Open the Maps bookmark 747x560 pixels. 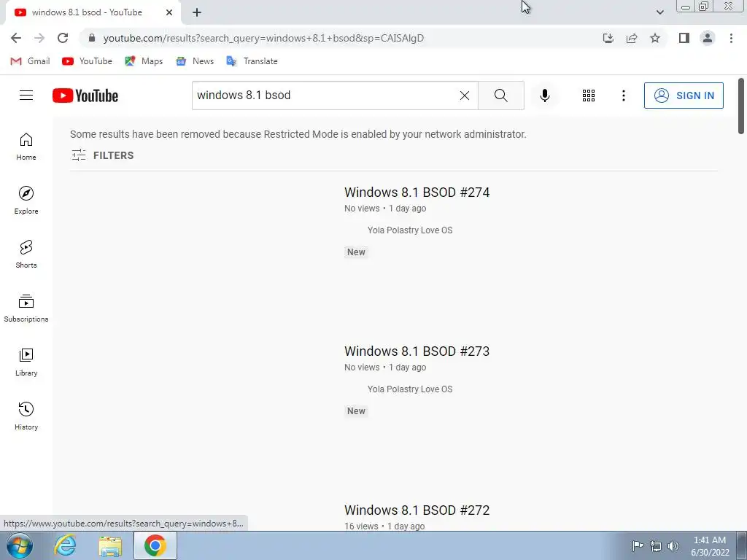point(144,61)
